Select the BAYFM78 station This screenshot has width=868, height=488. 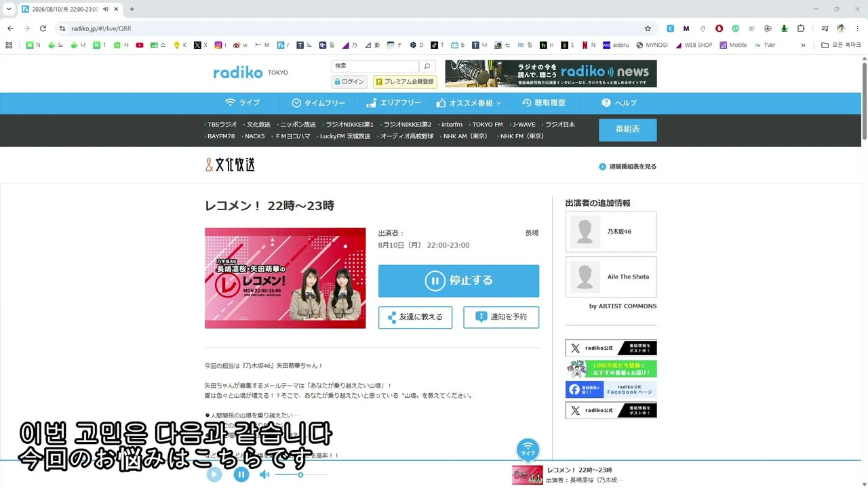(x=220, y=136)
